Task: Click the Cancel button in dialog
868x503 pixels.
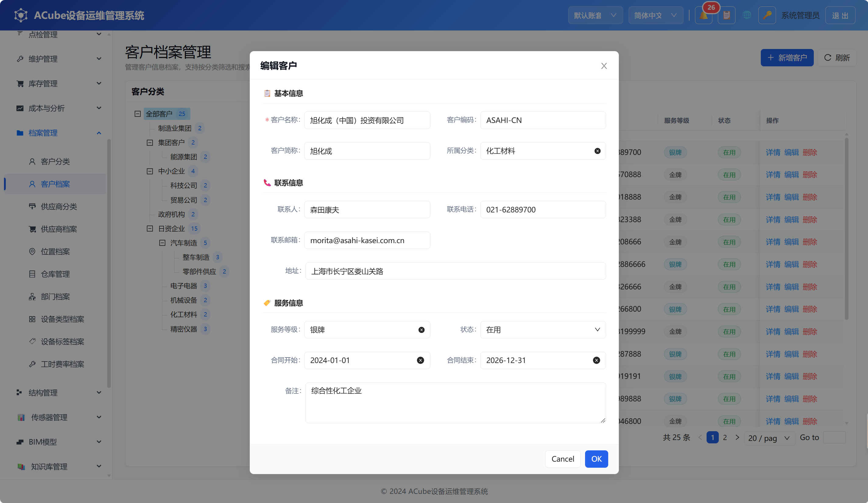Action: (x=563, y=459)
